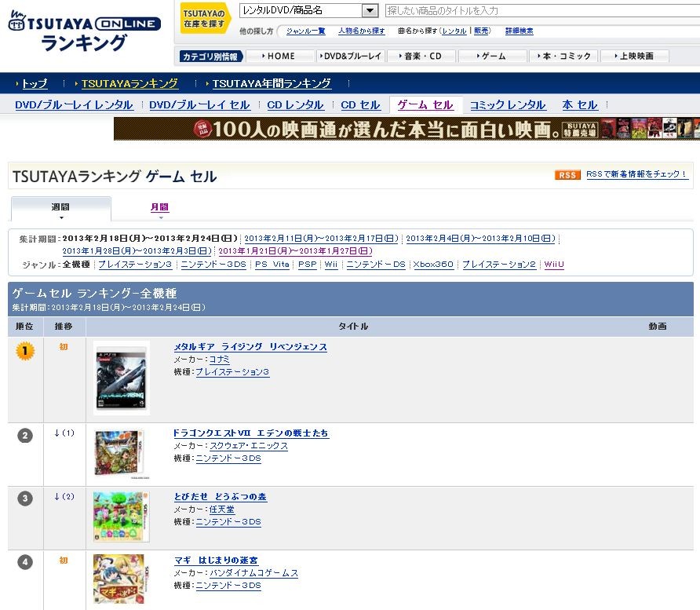The image size is (700, 610).
Task: Open the 2013年1月21日～1月27日 period link
Action: (295, 251)
